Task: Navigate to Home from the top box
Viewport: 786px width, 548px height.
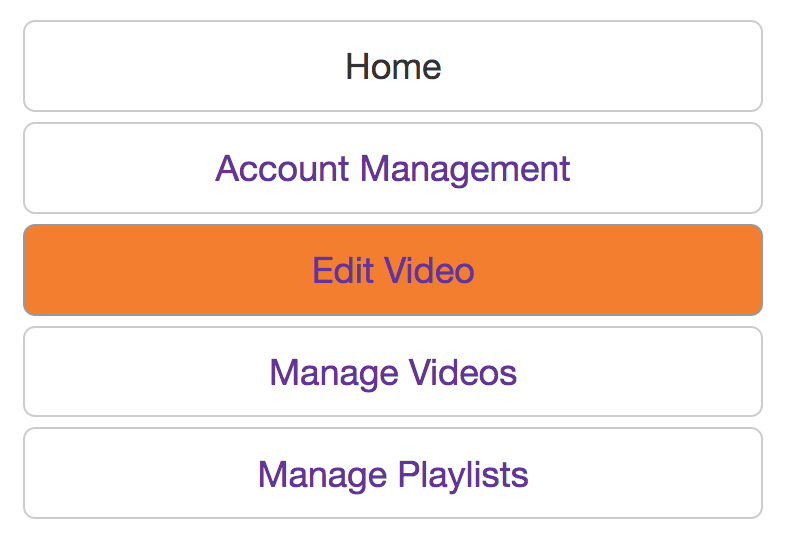Action: point(393,67)
